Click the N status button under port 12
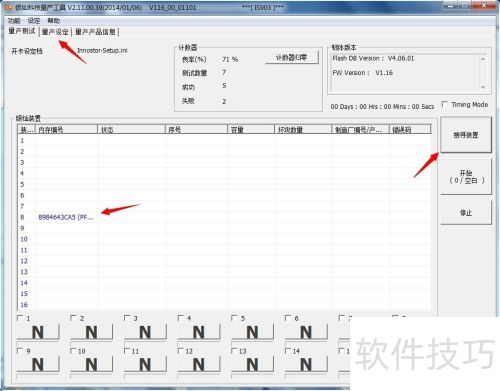Viewport: 500px width, 391px height. click(199, 364)
